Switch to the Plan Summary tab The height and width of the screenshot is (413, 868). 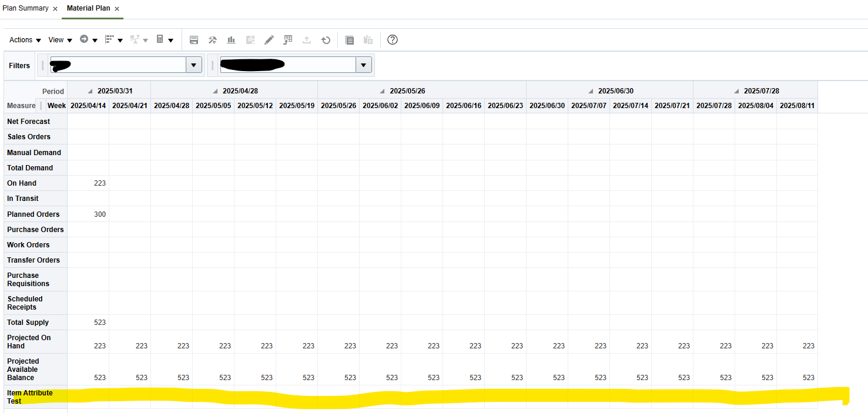[25, 8]
